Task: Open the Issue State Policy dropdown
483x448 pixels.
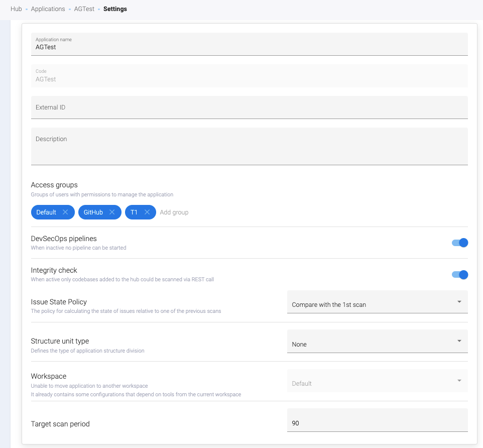Action: pos(377,302)
